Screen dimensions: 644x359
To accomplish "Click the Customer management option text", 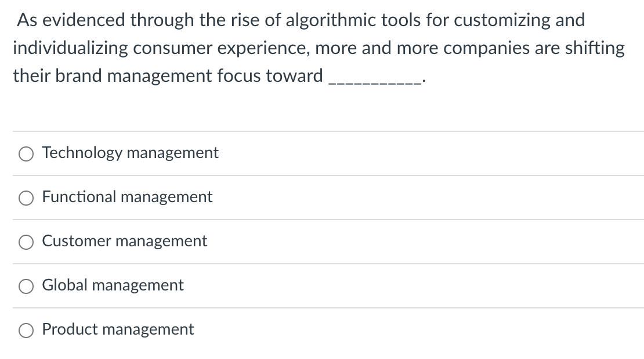I will point(125,242).
